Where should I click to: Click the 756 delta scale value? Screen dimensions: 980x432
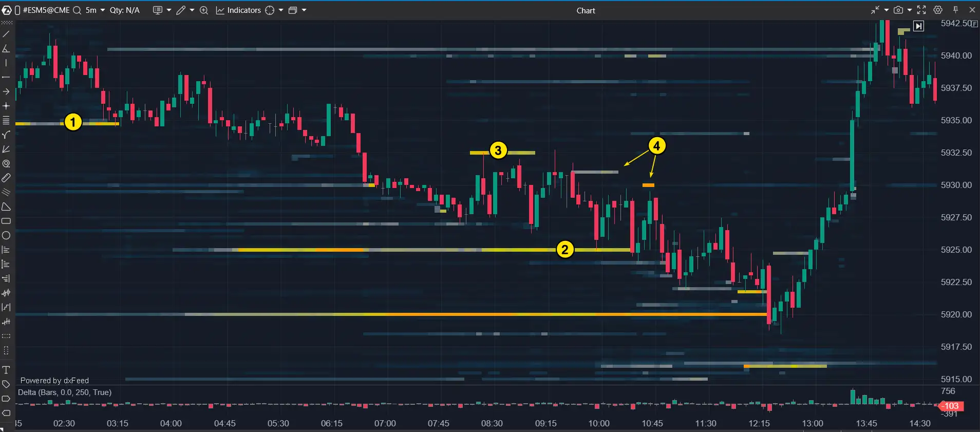[948, 391]
